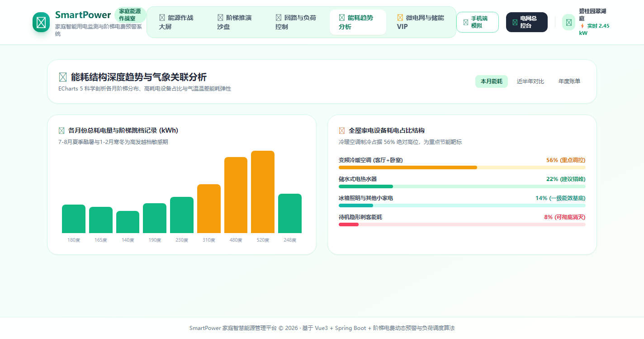
Task: Click the lightning icon next to 实时 2.45 kW
Action: (x=582, y=26)
